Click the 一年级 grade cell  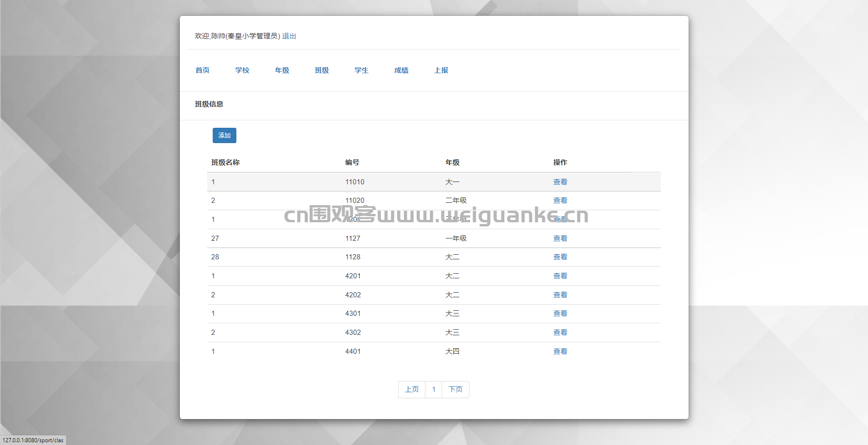pyautogui.click(x=456, y=238)
